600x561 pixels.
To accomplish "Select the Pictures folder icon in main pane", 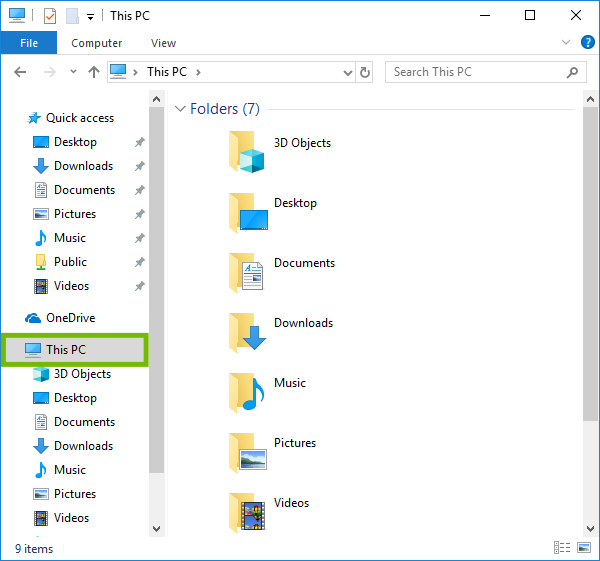I will (248, 452).
